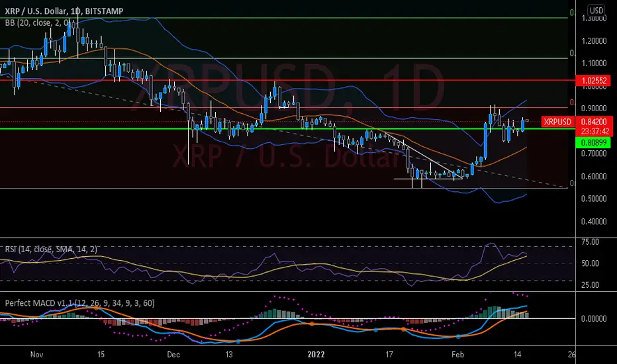Click the 2022 label on the time axis
This screenshot has height=364, width=617.
click(x=316, y=355)
